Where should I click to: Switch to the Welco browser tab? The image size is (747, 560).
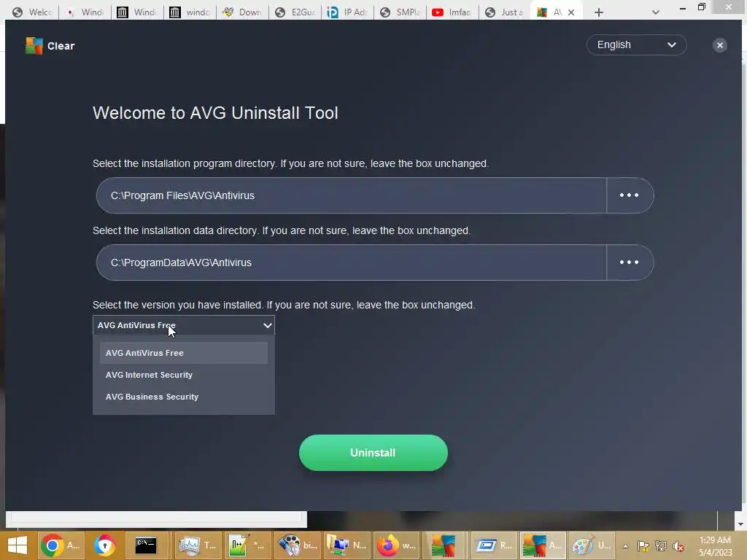point(32,12)
